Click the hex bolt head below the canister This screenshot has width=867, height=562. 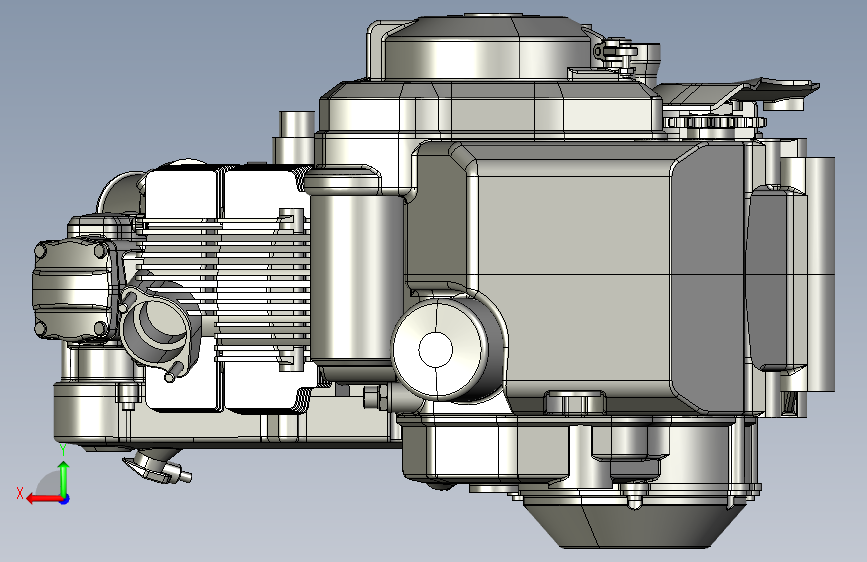[x=375, y=397]
